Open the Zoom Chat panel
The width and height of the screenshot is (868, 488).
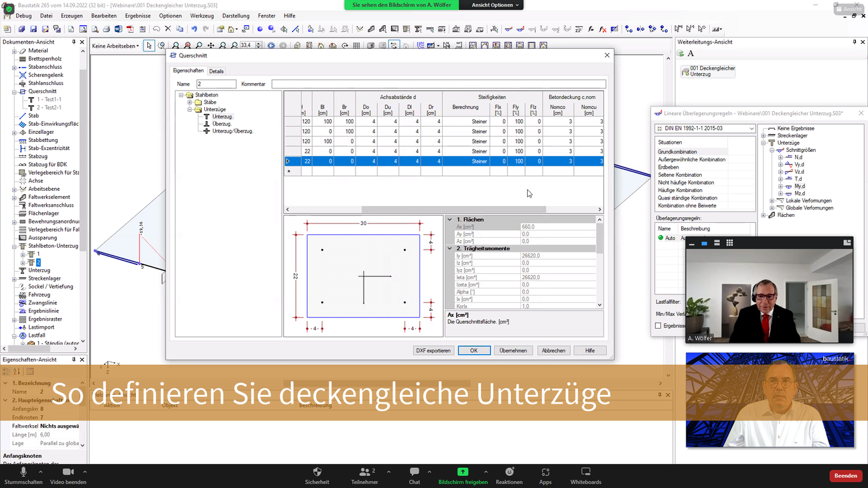[414, 475]
